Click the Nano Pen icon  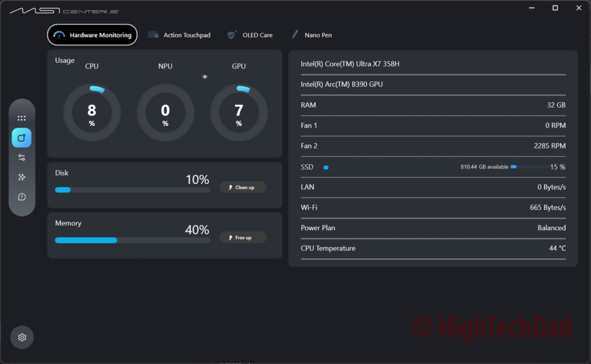pos(295,35)
